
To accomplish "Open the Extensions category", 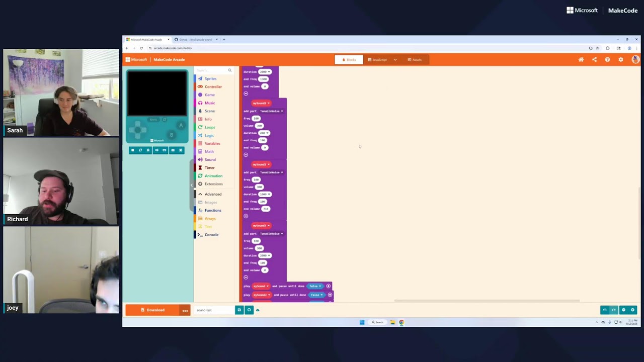I will point(213,184).
